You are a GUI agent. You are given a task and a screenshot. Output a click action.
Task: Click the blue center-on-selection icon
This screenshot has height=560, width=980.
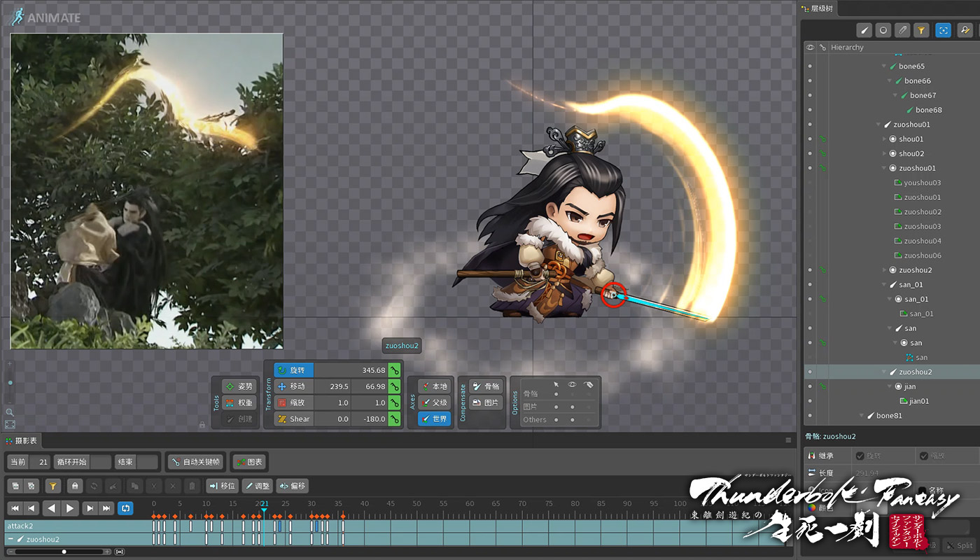click(x=943, y=30)
